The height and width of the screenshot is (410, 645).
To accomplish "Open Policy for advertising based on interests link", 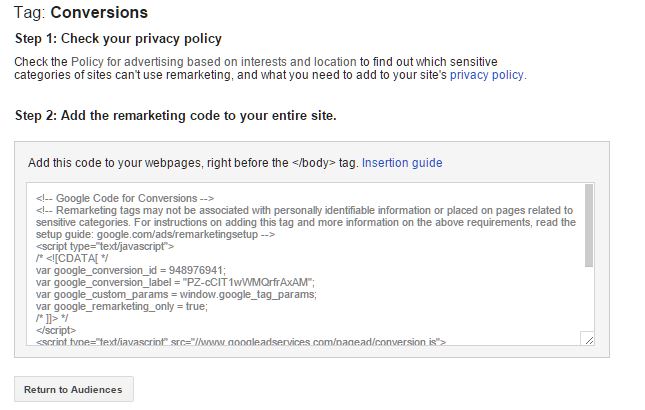I will pos(213,62).
